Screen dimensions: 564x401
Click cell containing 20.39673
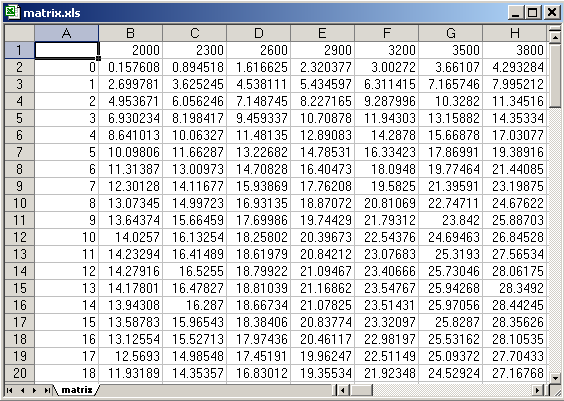tap(323, 237)
